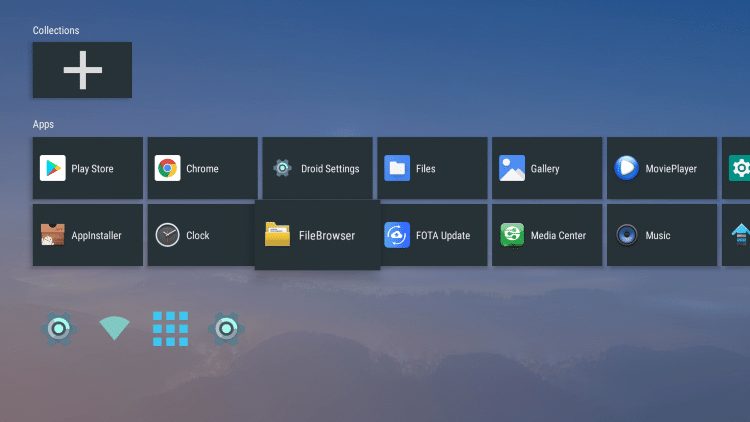Launch Chrome browser tile
The height and width of the screenshot is (422, 750).
click(x=202, y=168)
